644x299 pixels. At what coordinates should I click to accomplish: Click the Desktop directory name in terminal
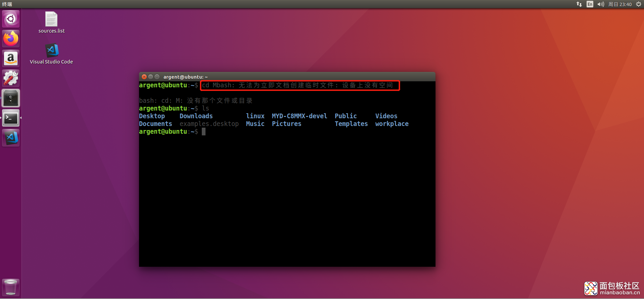pyautogui.click(x=152, y=116)
